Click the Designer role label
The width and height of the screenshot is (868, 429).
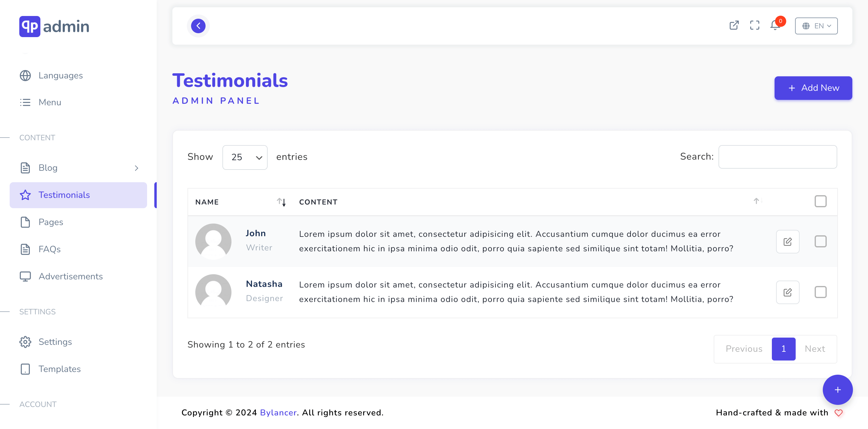coord(264,298)
